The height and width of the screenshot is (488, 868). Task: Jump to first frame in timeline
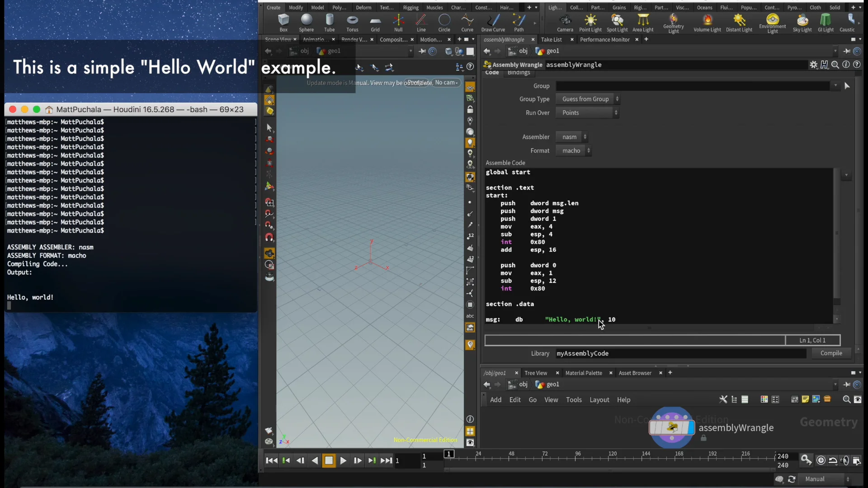[272, 460]
